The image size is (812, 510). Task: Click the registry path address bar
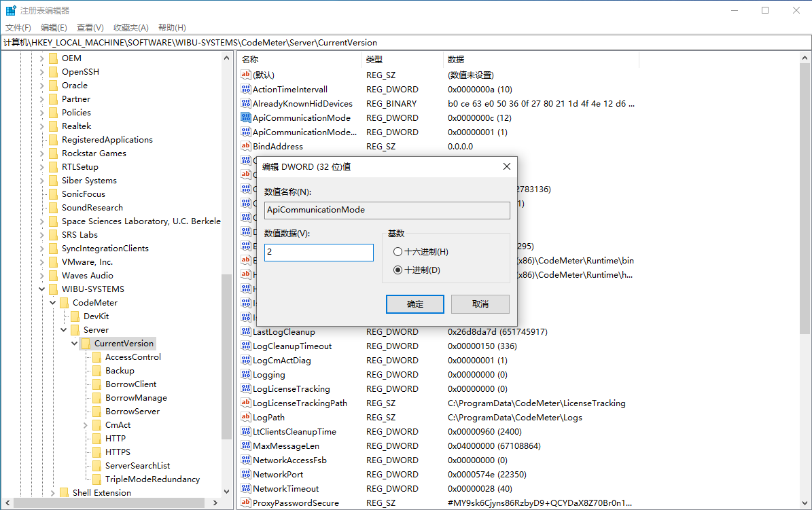406,43
